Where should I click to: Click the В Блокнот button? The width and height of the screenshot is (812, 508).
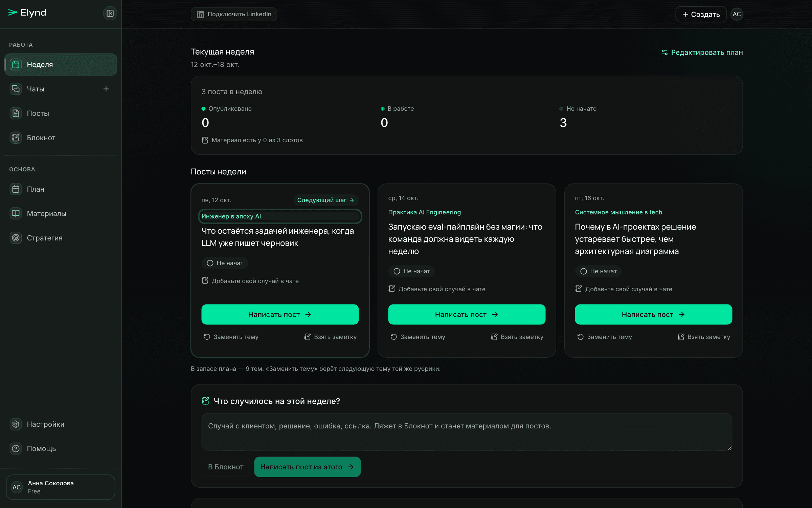pyautogui.click(x=226, y=467)
